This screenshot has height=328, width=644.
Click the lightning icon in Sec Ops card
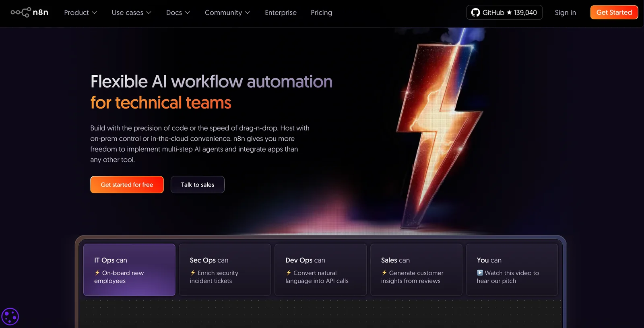tap(193, 273)
